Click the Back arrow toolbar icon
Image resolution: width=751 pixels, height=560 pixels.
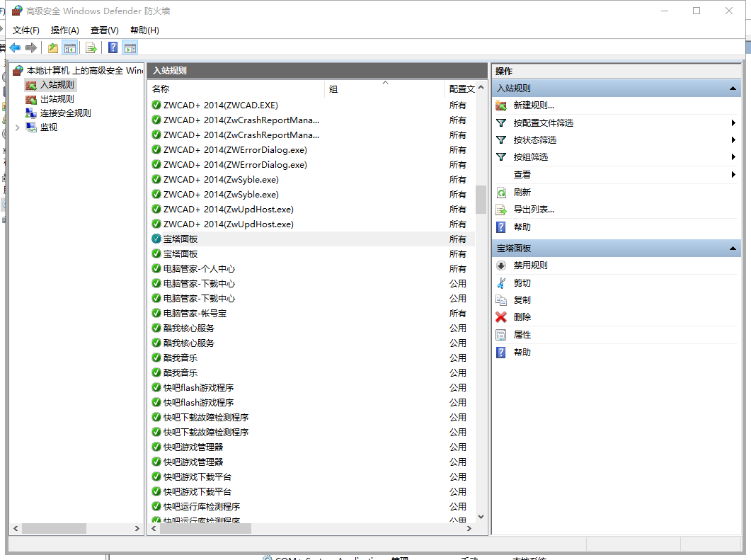pos(15,47)
